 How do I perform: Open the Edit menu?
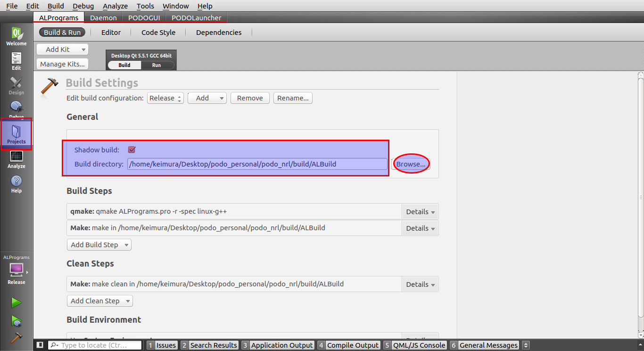click(33, 6)
